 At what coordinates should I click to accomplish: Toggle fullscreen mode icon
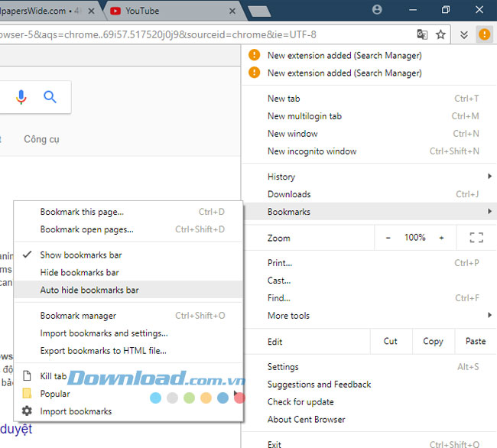pyautogui.click(x=476, y=238)
